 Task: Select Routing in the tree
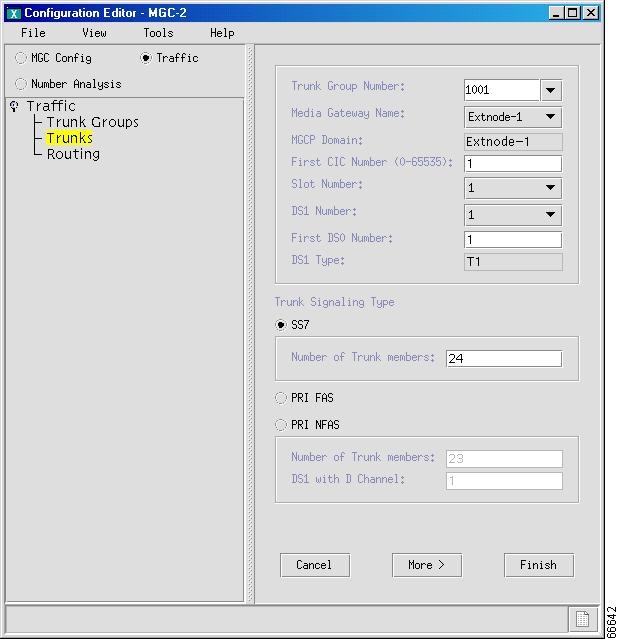[73, 154]
